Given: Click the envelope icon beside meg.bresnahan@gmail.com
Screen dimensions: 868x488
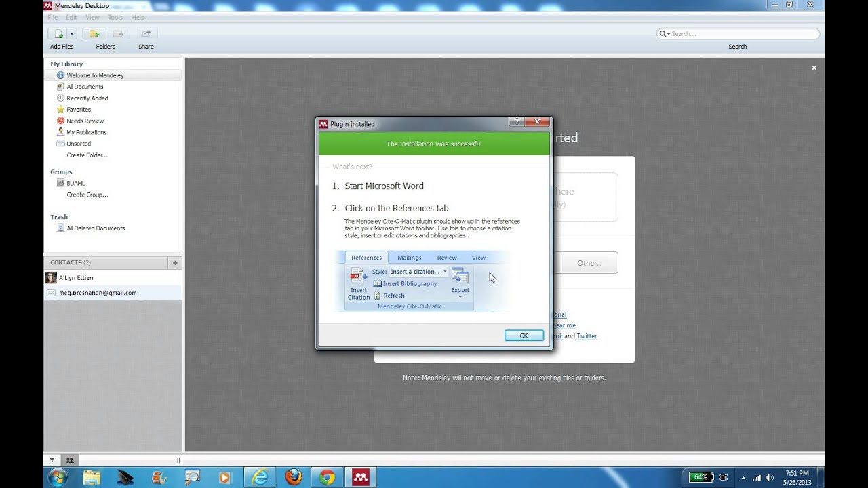Looking at the screenshot, I should pos(51,293).
